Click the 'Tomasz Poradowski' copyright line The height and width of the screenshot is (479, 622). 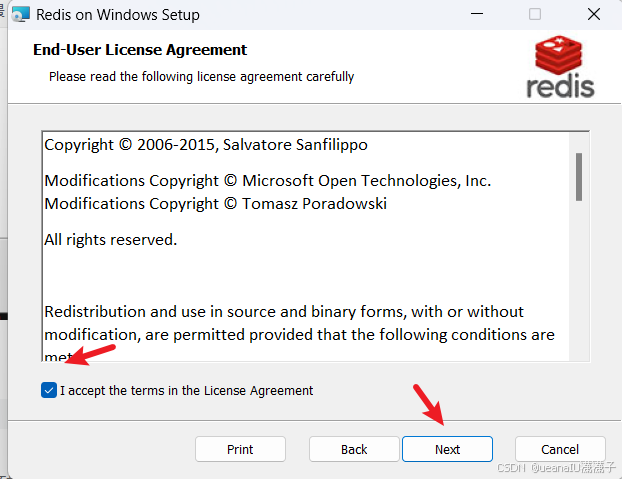click(x=215, y=204)
